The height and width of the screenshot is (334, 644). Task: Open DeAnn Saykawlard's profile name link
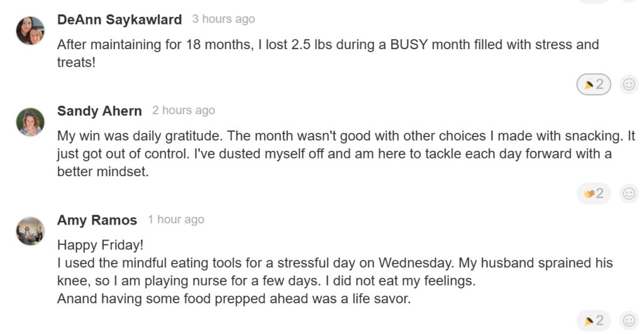tap(119, 19)
